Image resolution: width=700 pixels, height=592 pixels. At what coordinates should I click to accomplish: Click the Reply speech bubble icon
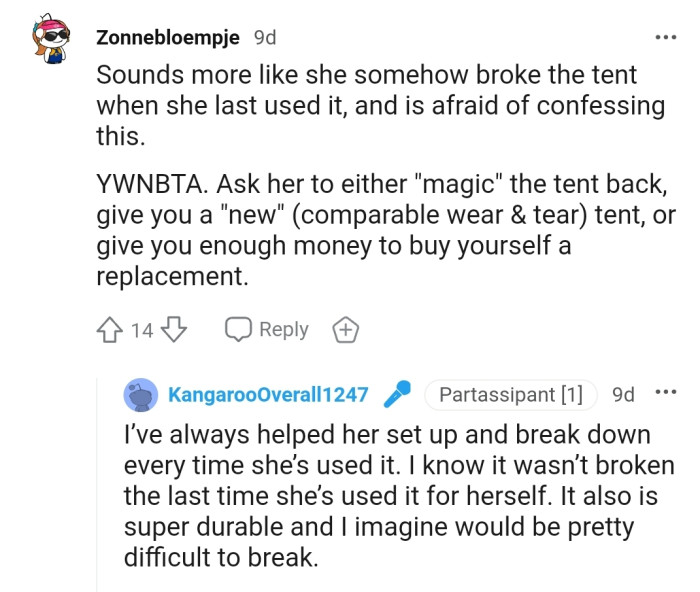[x=238, y=330]
